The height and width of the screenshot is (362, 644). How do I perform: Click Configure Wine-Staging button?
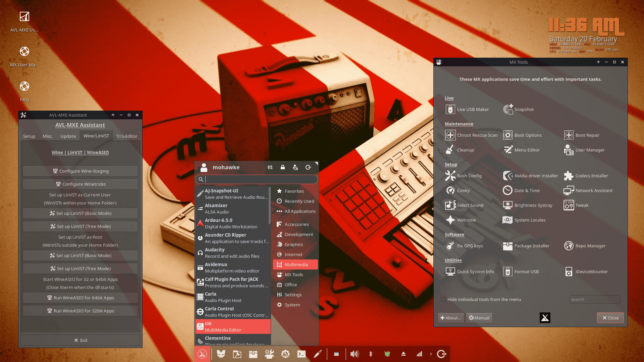click(80, 171)
